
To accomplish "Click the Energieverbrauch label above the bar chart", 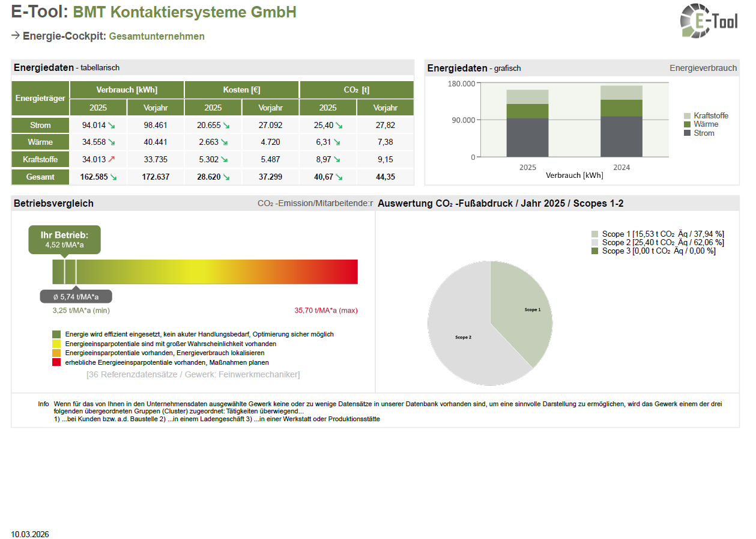I will [703, 68].
